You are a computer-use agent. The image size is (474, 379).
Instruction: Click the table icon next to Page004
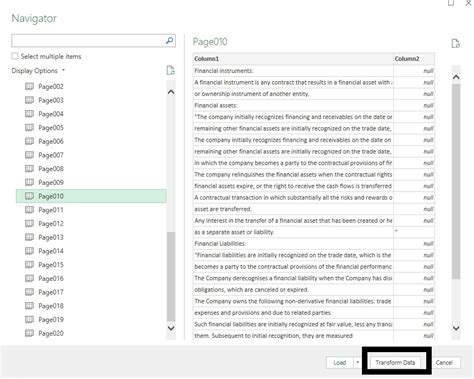29,114
